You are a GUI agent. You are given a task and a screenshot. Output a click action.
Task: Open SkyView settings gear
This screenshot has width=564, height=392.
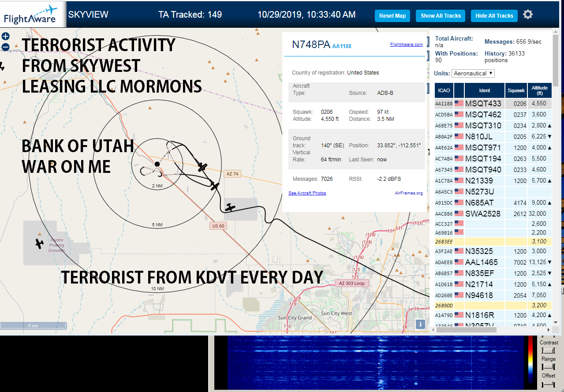528,15
